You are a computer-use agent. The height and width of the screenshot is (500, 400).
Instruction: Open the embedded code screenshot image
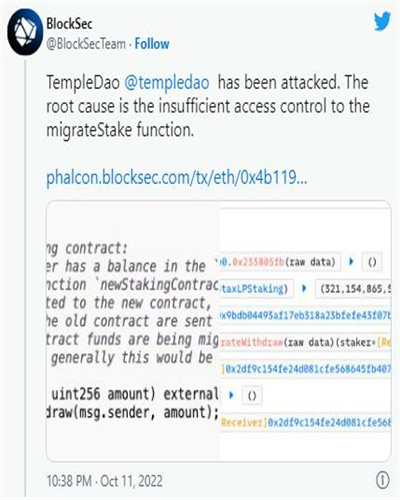pyautogui.click(x=218, y=331)
